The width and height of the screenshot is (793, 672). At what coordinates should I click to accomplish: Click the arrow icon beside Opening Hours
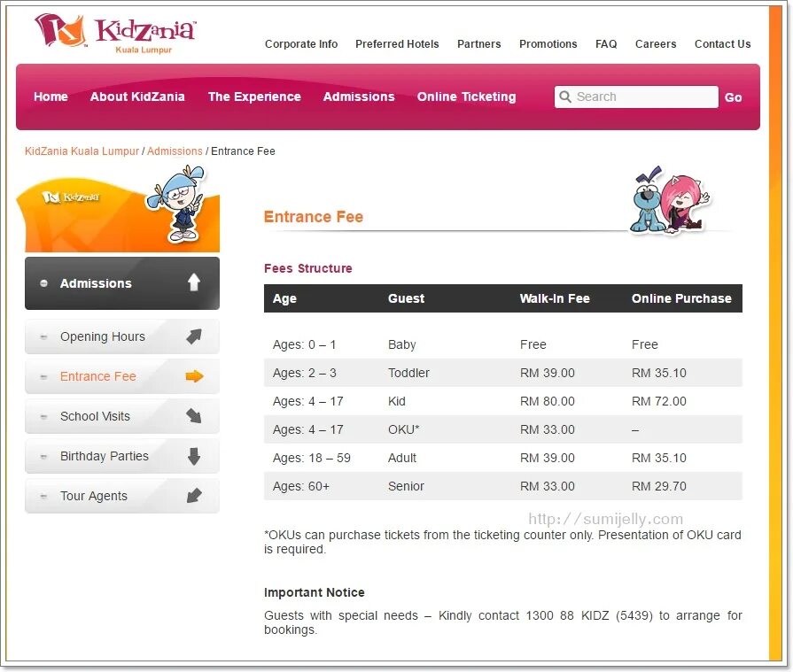[x=194, y=336]
